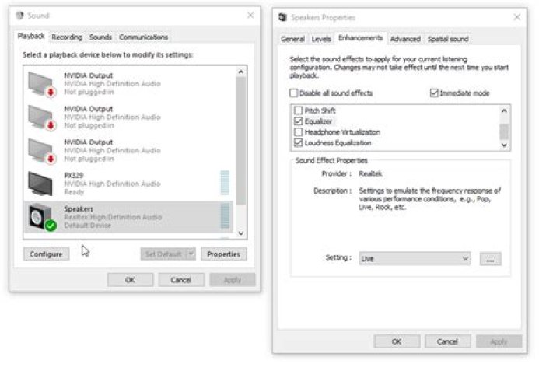Click the Configure button
This screenshot has width=560, height=392.
46,254
